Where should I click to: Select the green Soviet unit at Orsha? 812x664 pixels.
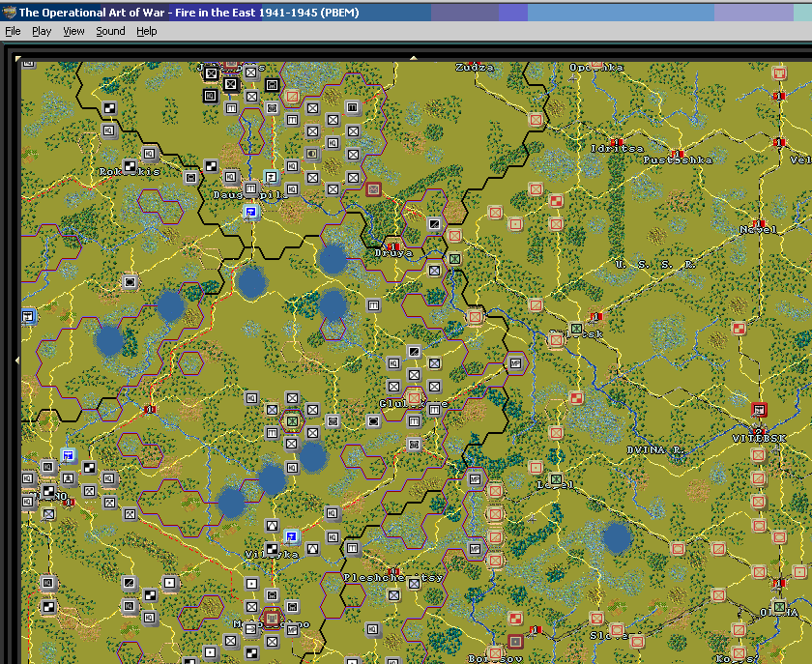click(x=779, y=607)
